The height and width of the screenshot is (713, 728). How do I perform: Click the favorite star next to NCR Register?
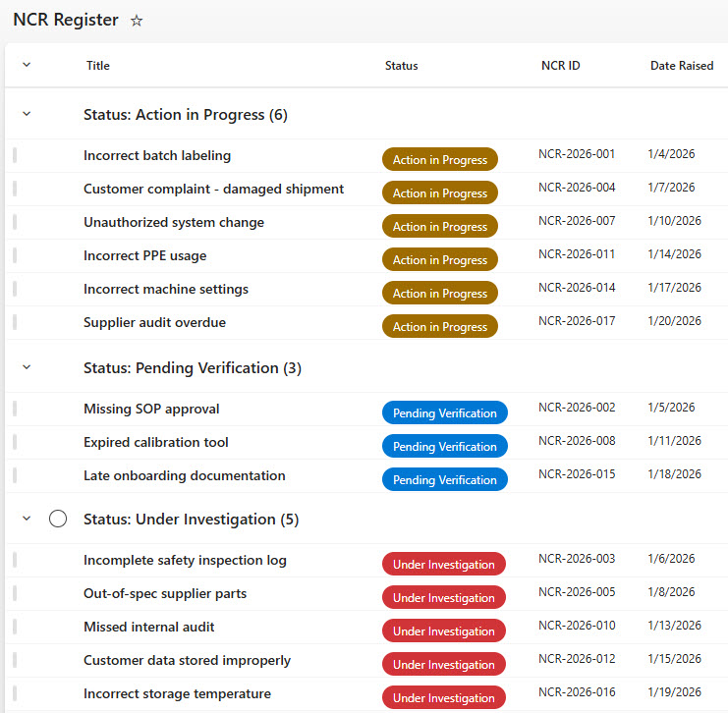tap(137, 21)
